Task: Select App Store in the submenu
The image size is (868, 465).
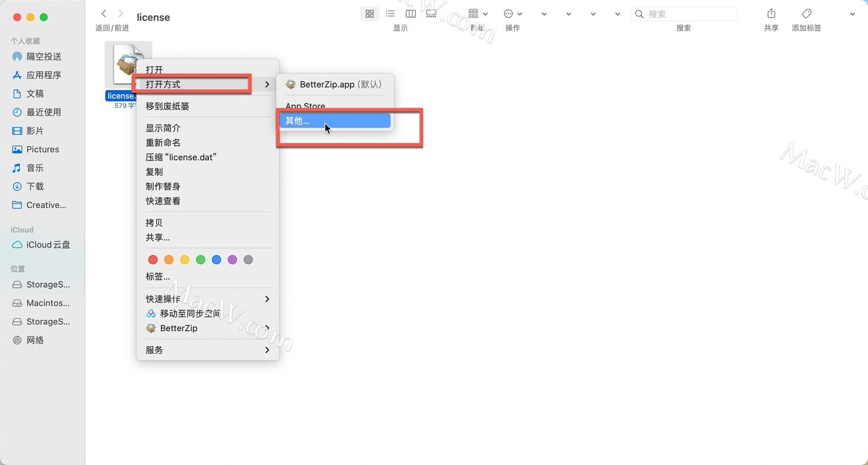Action: click(335, 106)
